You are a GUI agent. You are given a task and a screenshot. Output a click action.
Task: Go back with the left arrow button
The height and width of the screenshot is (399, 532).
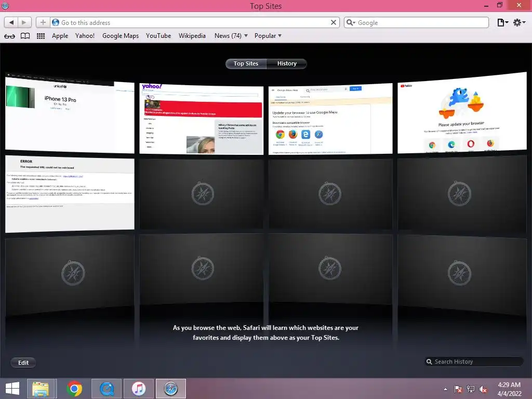11,22
